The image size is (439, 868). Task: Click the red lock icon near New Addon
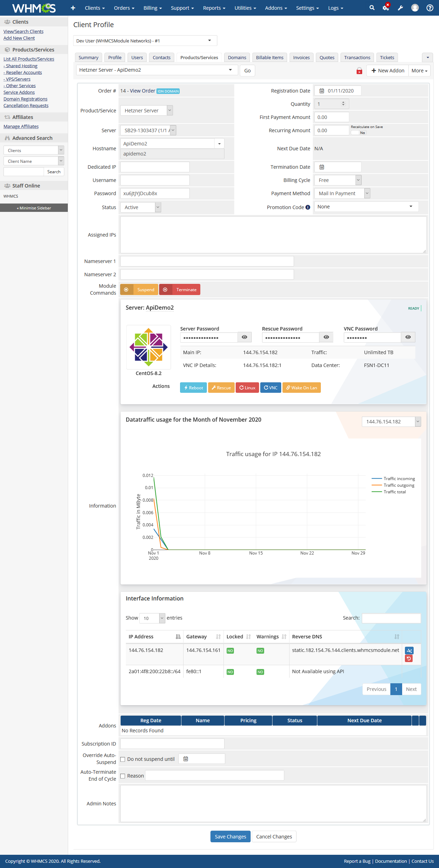[359, 71]
